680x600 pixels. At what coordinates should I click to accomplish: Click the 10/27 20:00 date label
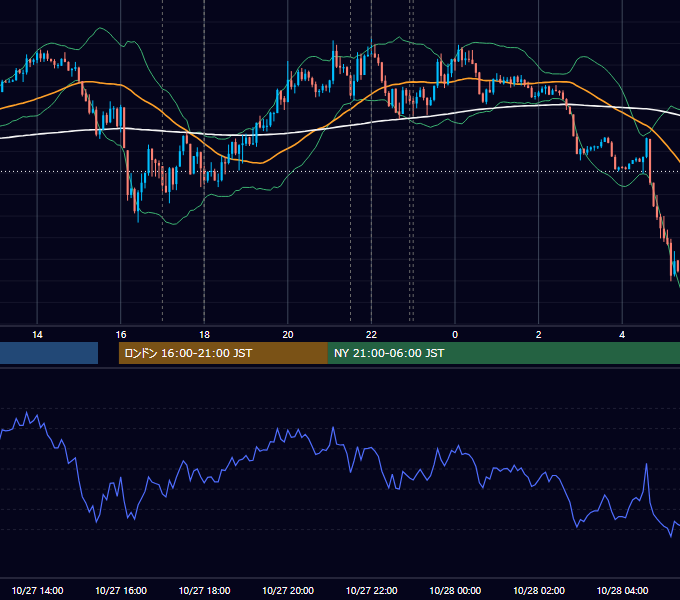[288, 590]
